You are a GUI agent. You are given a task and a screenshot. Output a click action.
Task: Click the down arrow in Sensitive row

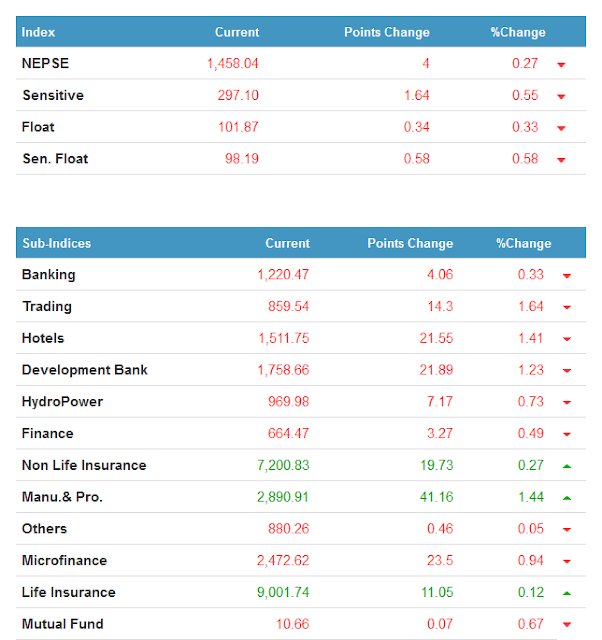pos(561,96)
